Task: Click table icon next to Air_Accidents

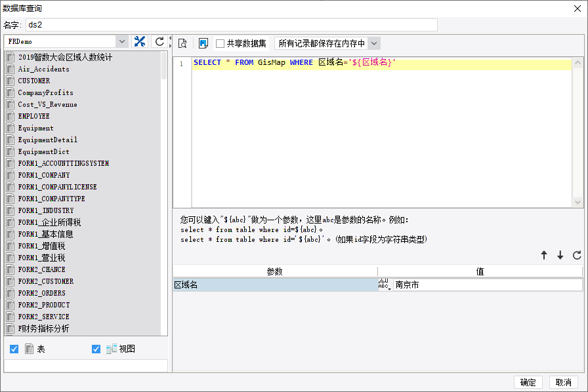Action: click(x=10, y=69)
